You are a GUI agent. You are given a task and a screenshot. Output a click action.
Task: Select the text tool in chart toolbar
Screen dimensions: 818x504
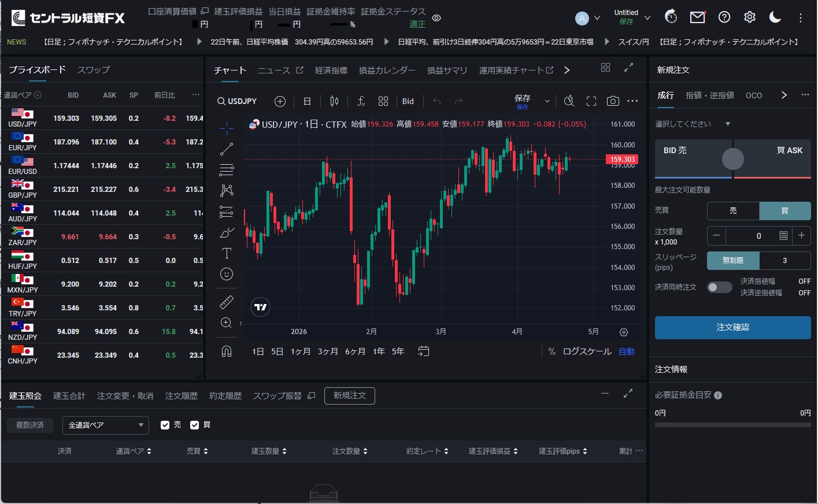click(x=227, y=253)
